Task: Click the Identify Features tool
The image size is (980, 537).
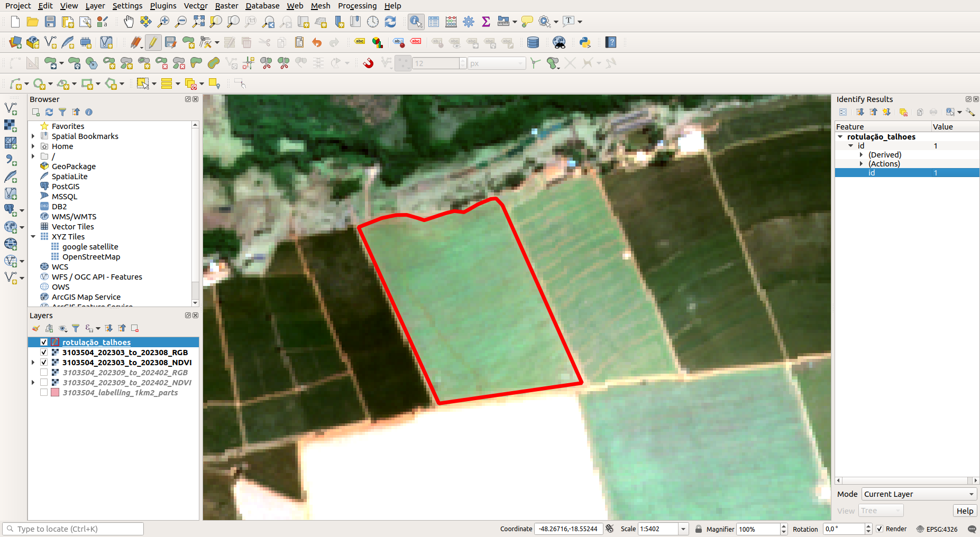Action: coord(416,22)
